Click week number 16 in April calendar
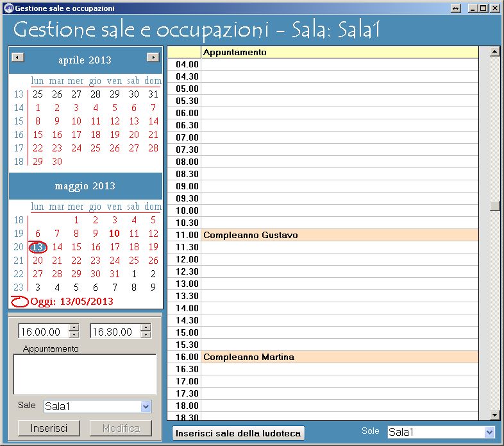504x446 pixels. (x=19, y=135)
